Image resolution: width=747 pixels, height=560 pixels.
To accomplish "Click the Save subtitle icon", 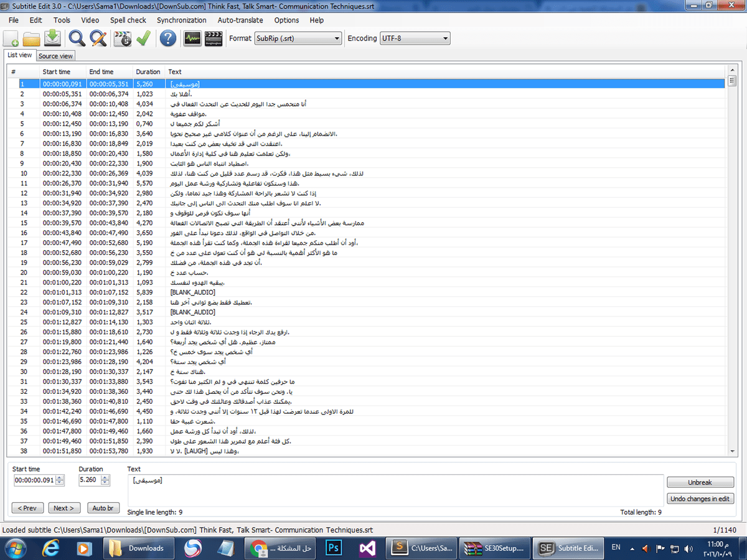I will point(52,39).
